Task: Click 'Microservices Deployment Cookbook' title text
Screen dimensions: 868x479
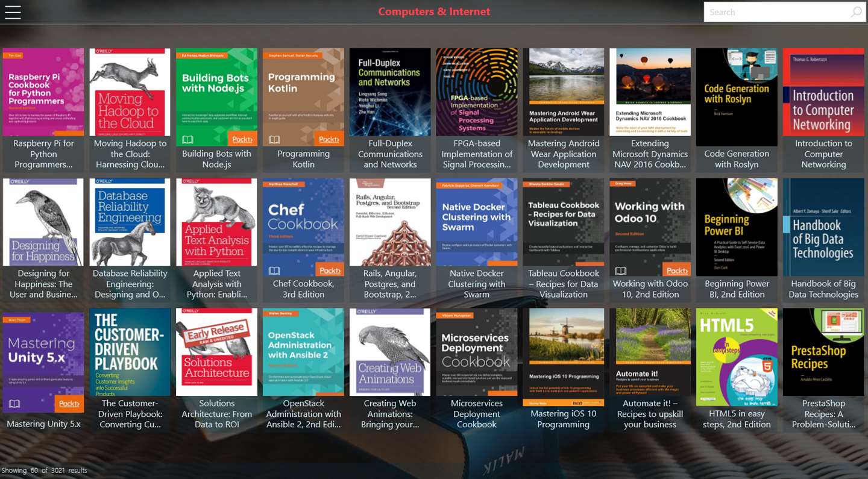Action: [477, 415]
